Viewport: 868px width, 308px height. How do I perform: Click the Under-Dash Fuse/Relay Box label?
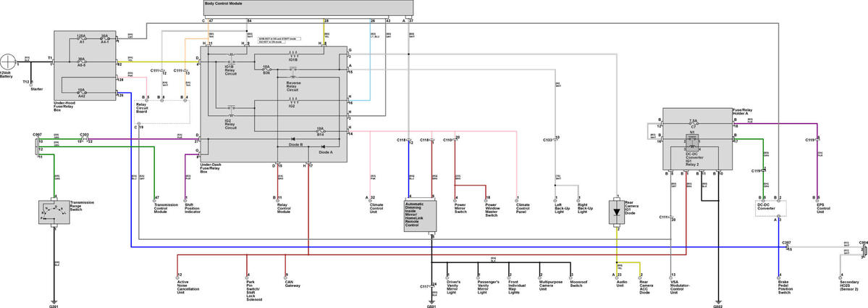(x=212, y=168)
